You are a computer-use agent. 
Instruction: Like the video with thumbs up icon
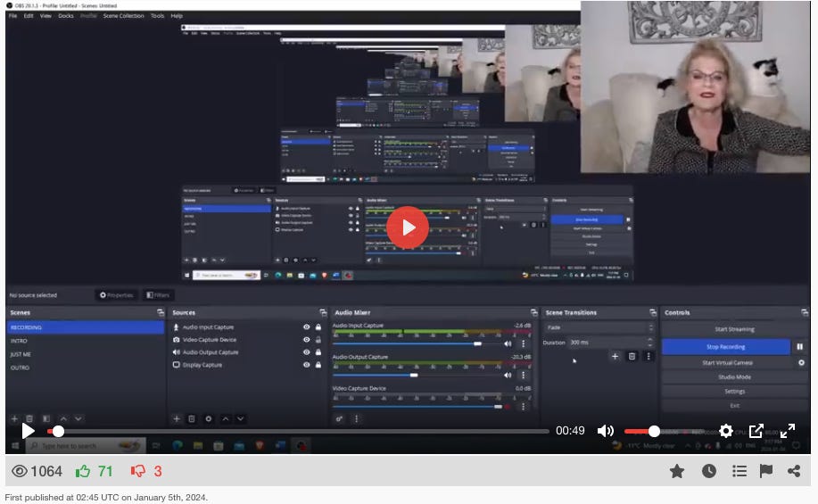pyautogui.click(x=83, y=472)
